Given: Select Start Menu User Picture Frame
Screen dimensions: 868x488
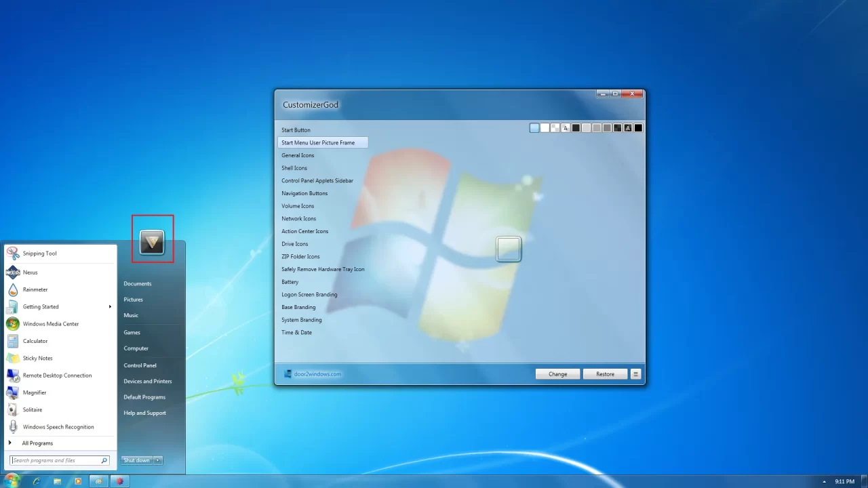Looking at the screenshot, I should coord(323,142).
